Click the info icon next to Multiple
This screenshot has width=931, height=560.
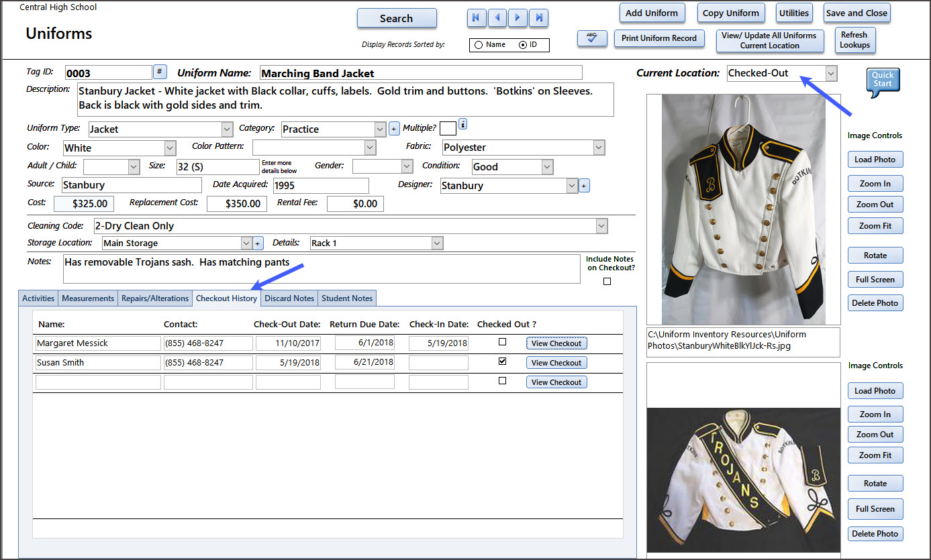coord(462,124)
